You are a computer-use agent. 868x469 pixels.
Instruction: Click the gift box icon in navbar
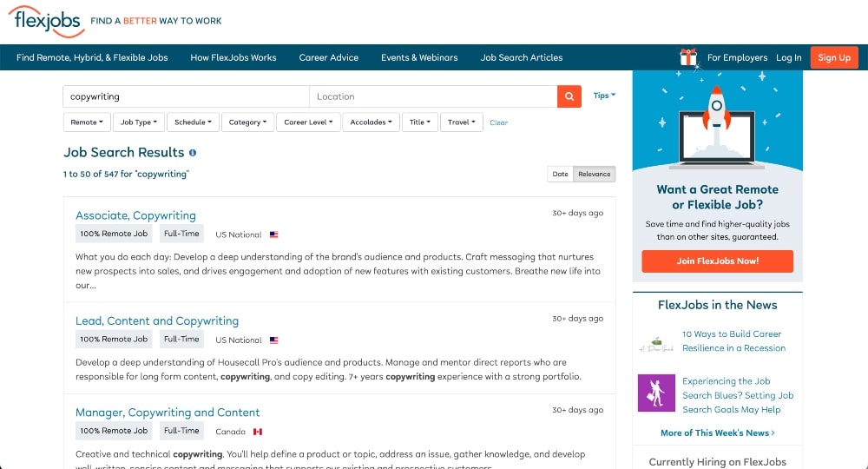click(x=688, y=57)
